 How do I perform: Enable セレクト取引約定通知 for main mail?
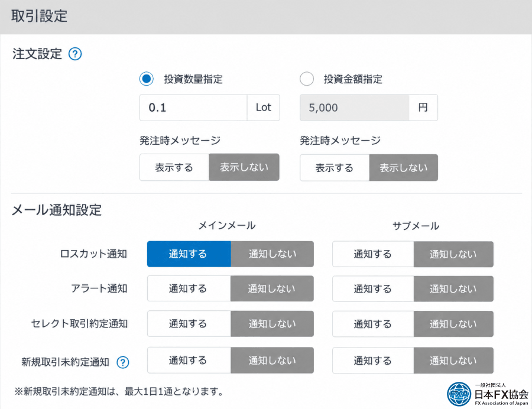click(x=189, y=324)
